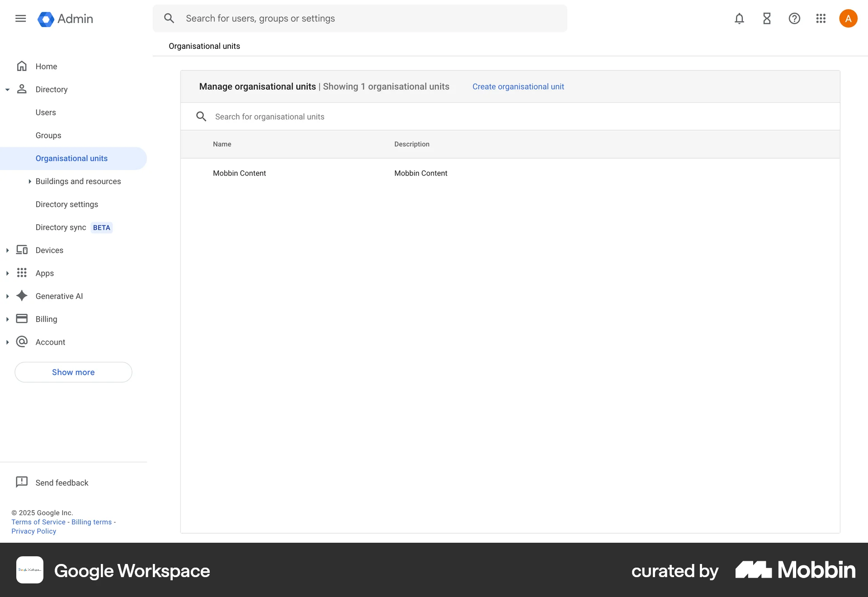Open the notifications bell
Image resolution: width=868 pixels, height=597 pixels.
pos(739,18)
